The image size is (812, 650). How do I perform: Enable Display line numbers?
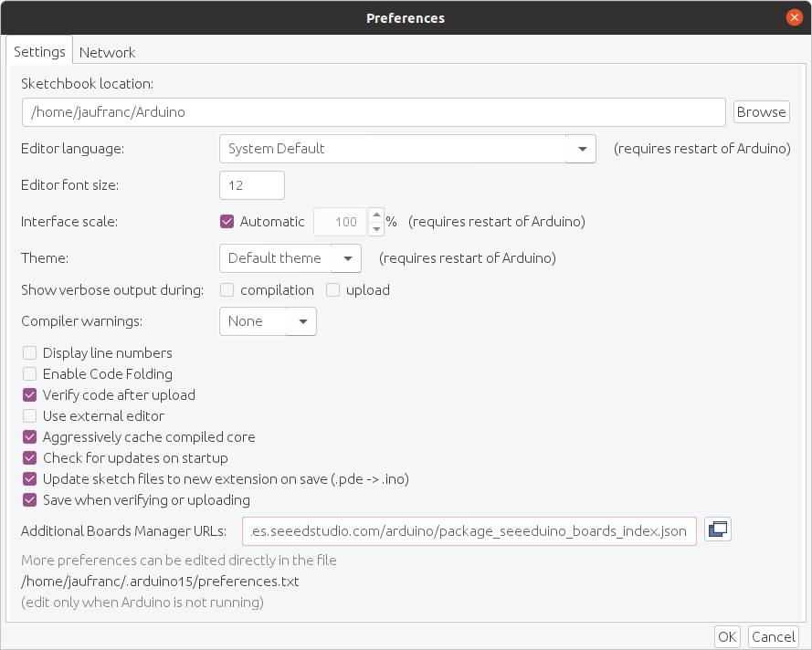(29, 353)
